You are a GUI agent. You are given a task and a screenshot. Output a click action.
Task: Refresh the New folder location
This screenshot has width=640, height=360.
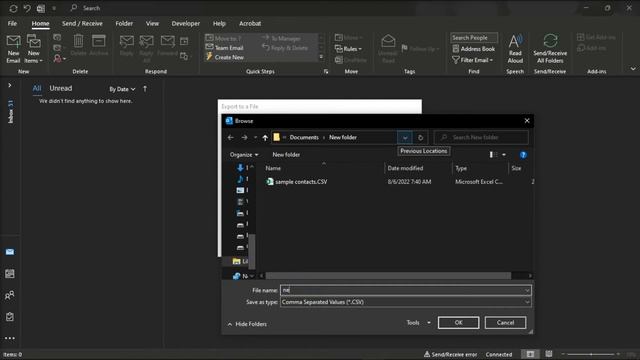point(420,138)
